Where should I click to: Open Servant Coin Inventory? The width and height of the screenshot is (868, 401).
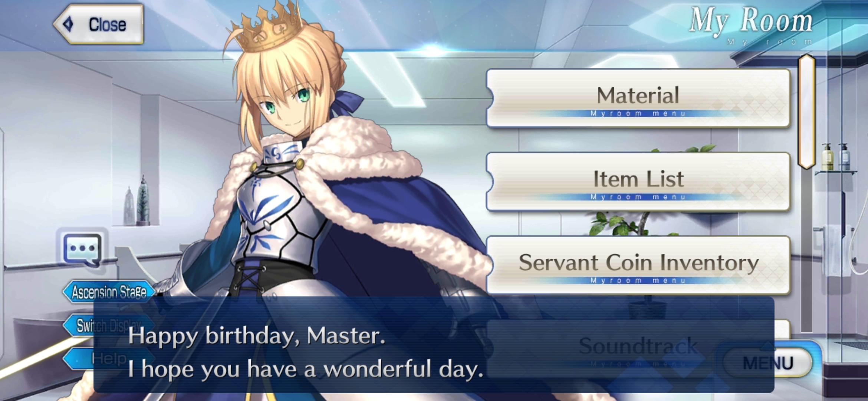point(638,265)
